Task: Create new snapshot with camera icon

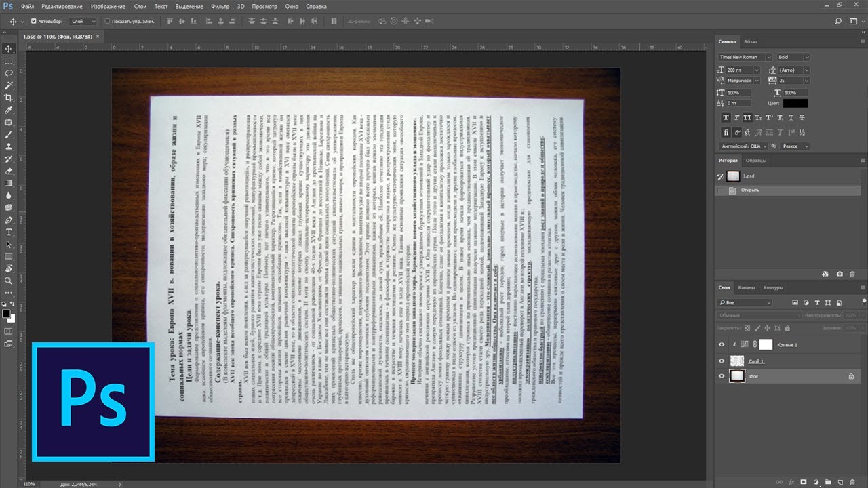Action: pyautogui.click(x=840, y=274)
